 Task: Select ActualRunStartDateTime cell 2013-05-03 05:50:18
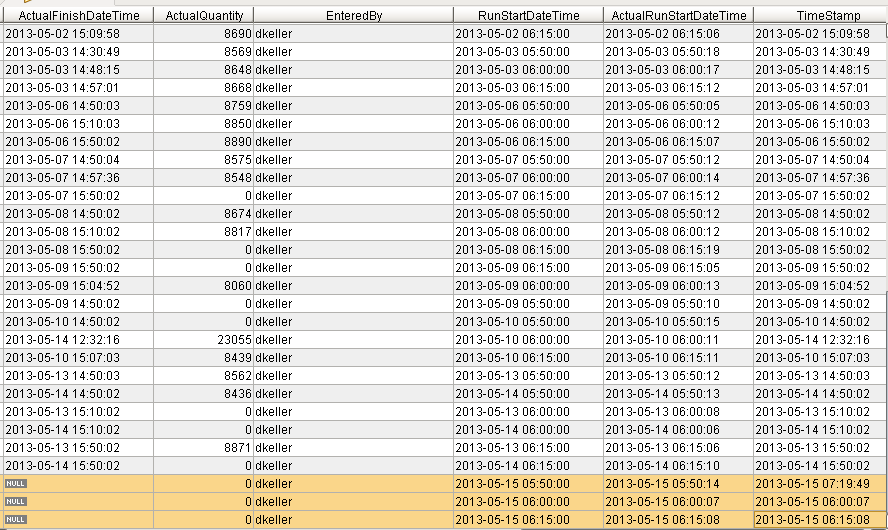678,52
